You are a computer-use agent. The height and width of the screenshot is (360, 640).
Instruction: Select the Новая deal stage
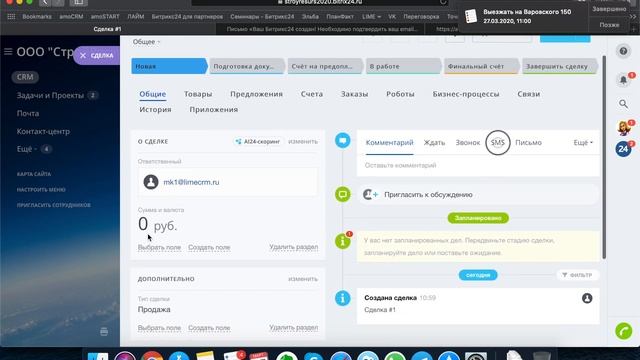point(169,66)
